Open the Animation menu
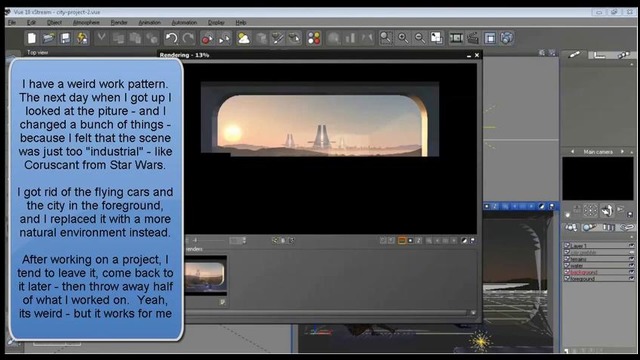This screenshot has width=640, height=360. (x=150, y=22)
